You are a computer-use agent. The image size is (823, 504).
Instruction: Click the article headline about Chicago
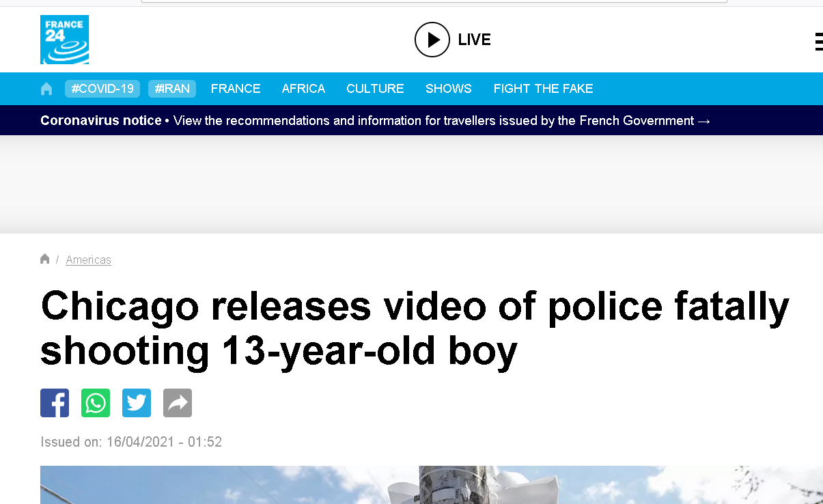[415, 328]
